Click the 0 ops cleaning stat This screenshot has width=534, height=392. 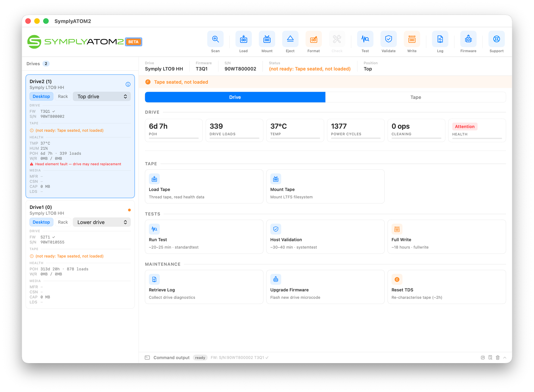pyautogui.click(x=417, y=130)
